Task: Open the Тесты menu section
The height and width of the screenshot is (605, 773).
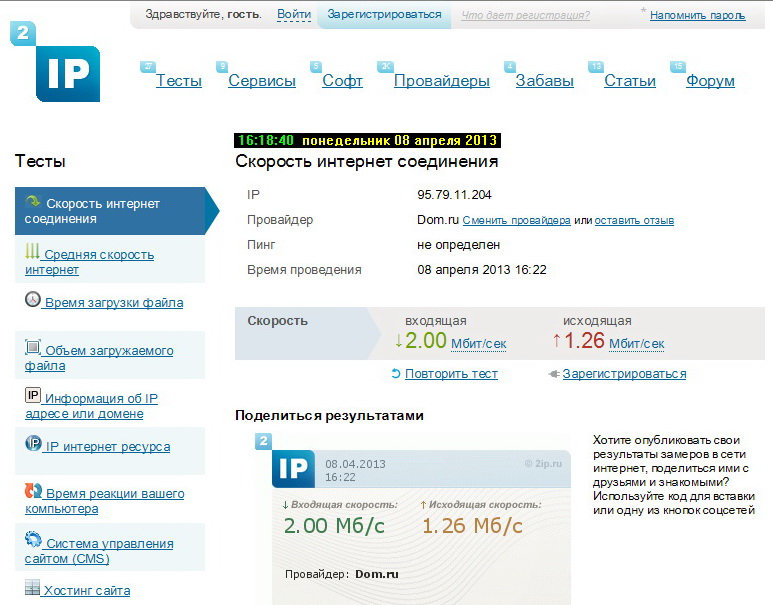Action: 178,81
